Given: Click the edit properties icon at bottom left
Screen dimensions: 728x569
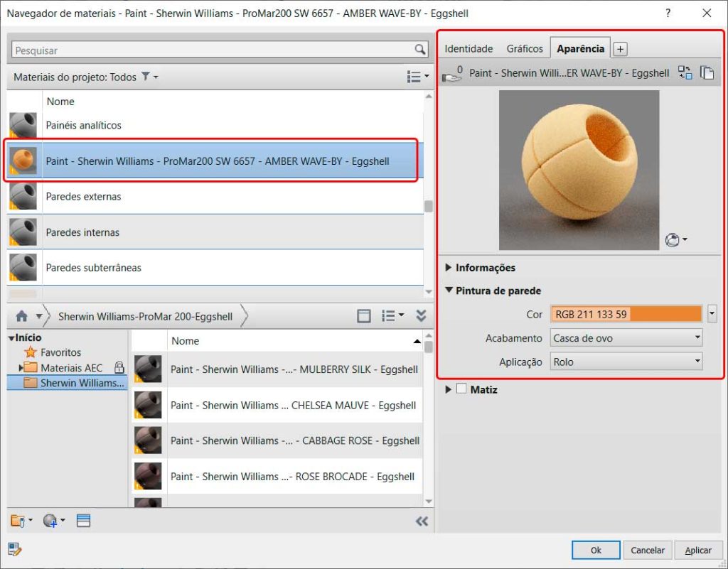Looking at the screenshot, I should (x=15, y=550).
